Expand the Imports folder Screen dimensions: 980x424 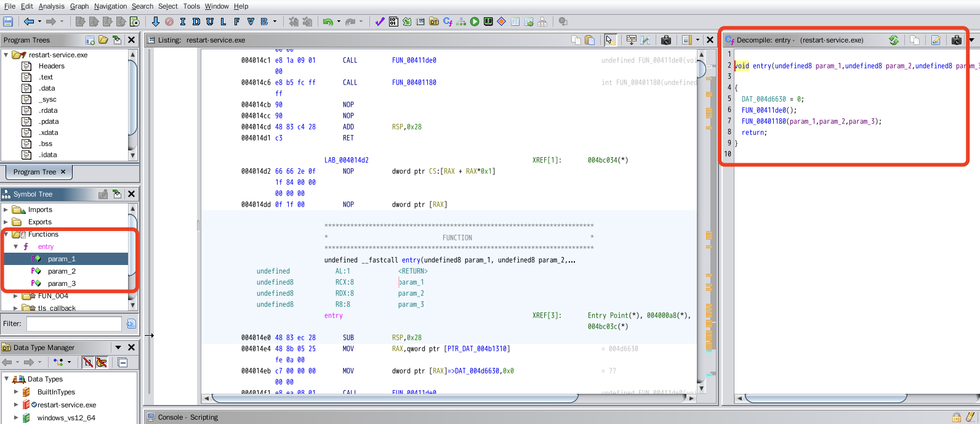tap(6, 210)
